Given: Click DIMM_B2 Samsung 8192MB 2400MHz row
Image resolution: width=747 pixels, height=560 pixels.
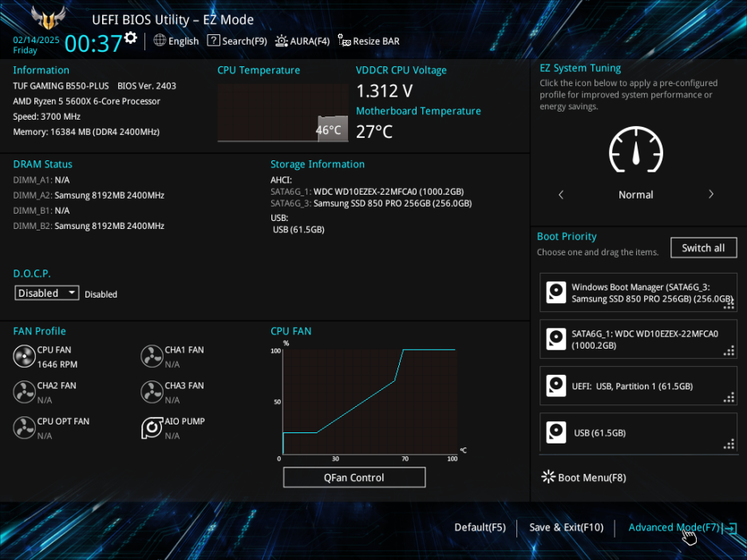Looking at the screenshot, I should 89,226.
